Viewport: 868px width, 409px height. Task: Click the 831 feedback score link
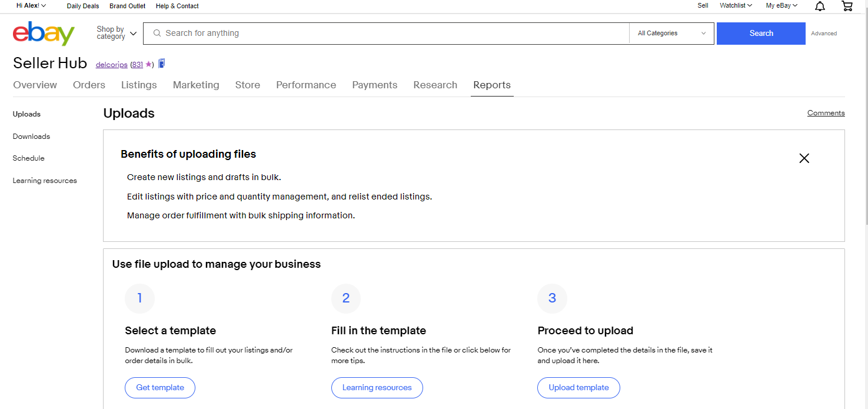(137, 65)
